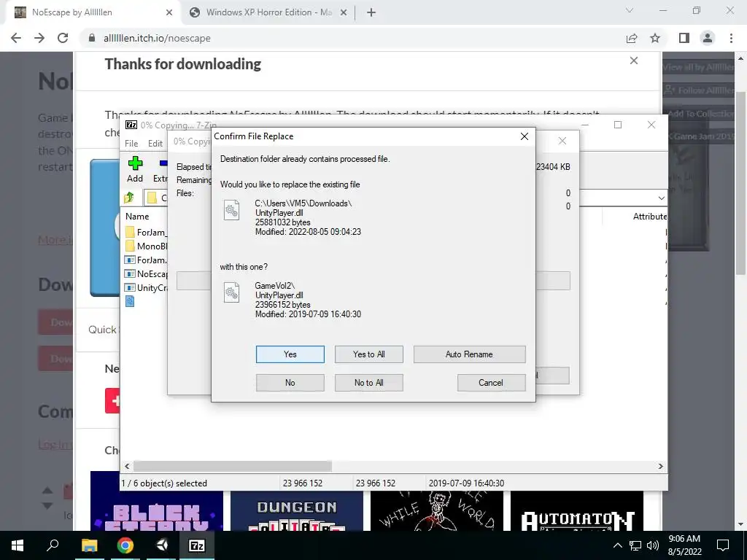Click the network tray icon

click(x=635, y=545)
